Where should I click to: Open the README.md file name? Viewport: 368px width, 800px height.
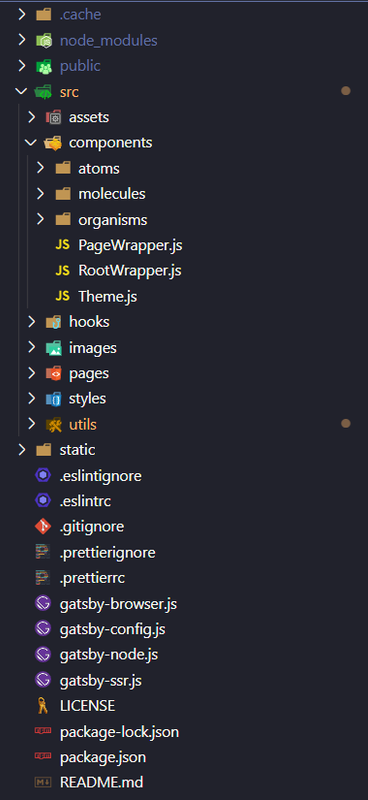[101, 782]
